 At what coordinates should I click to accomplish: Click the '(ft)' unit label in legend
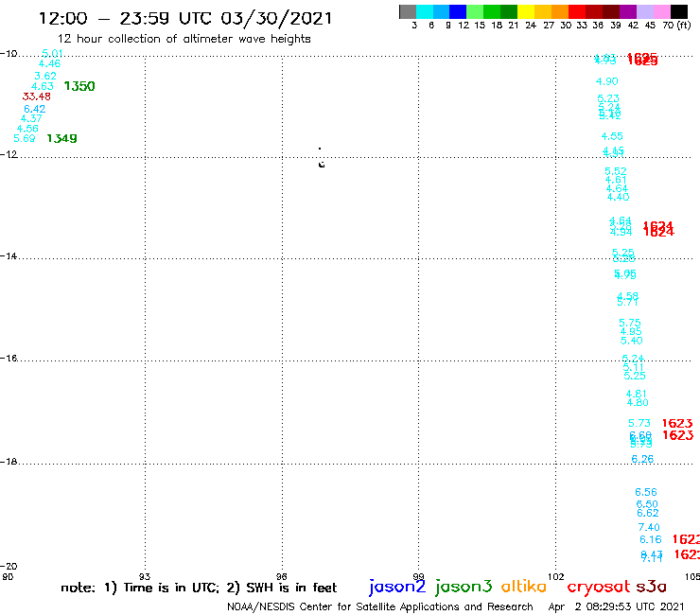684,25
